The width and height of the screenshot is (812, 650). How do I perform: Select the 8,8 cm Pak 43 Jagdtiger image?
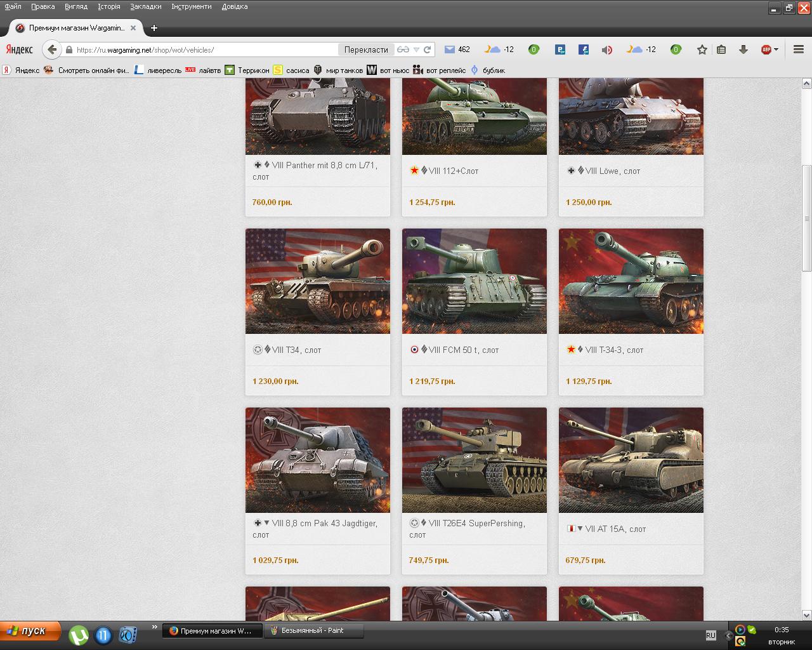point(318,460)
